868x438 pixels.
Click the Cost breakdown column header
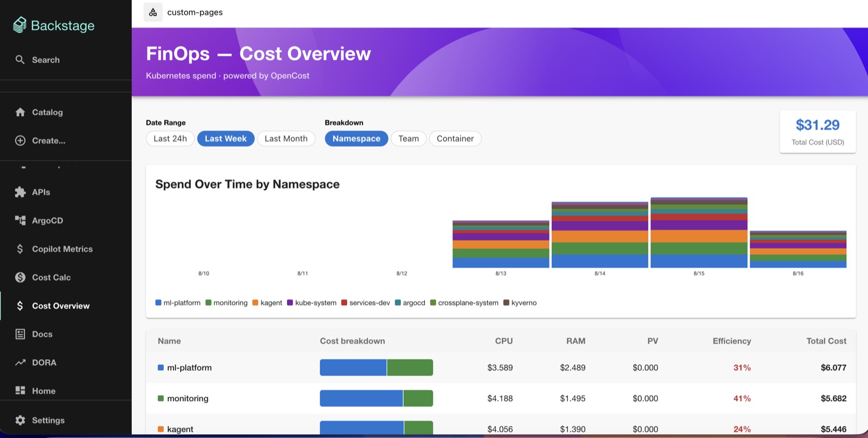[353, 341]
